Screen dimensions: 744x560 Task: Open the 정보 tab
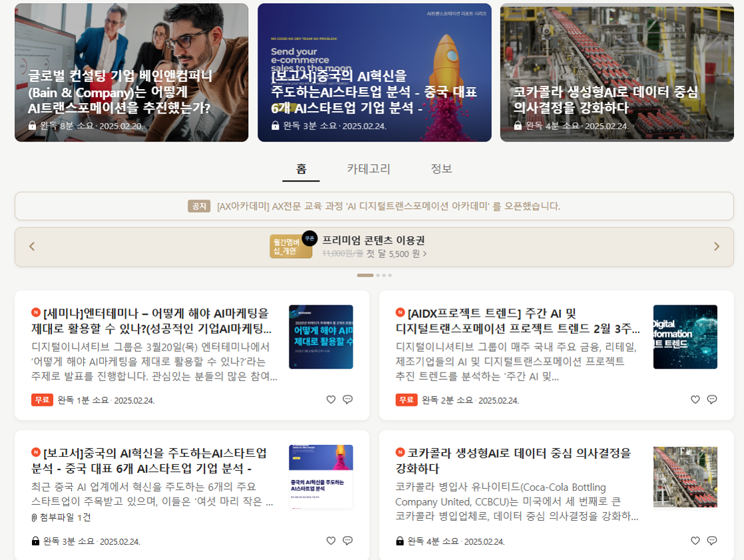(443, 169)
